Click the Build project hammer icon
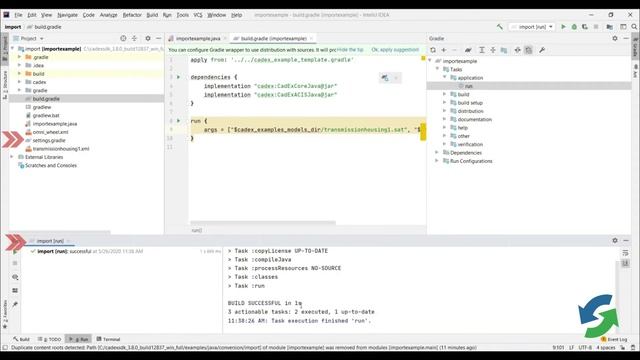The height and width of the screenshot is (360, 640). coord(500,27)
